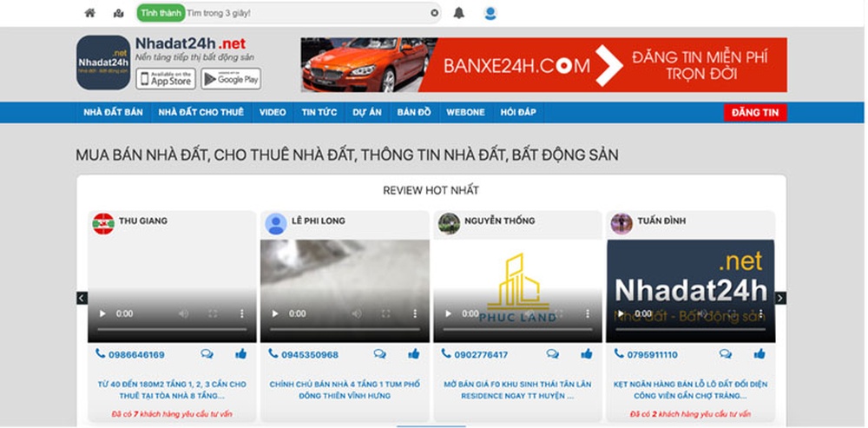Open more options on Nguyễn Thống video

tap(588, 313)
